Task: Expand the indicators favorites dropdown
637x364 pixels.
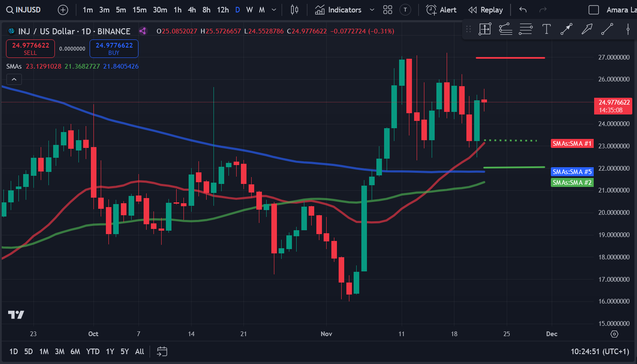Action: click(x=372, y=10)
